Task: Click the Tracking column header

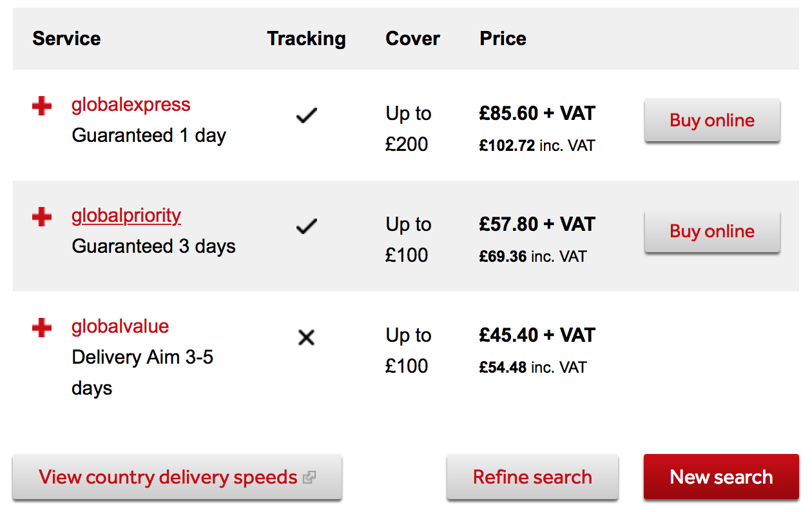Action: pyautogui.click(x=306, y=39)
